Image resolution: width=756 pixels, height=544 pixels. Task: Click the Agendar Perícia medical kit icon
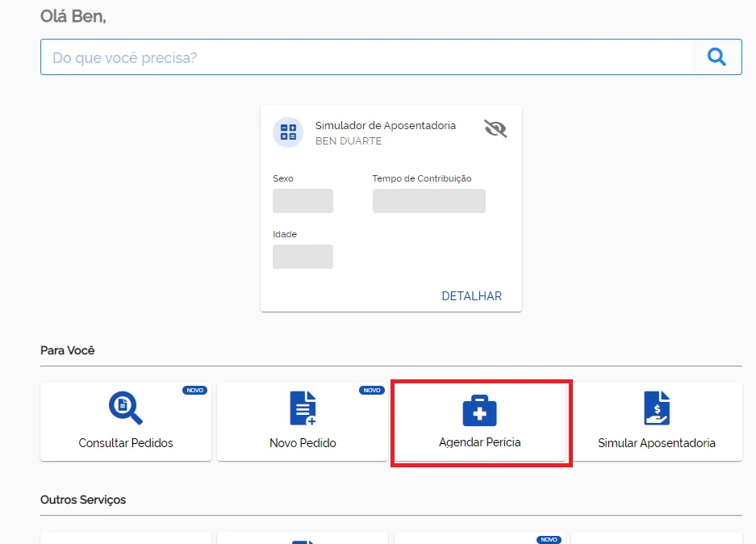click(x=479, y=410)
